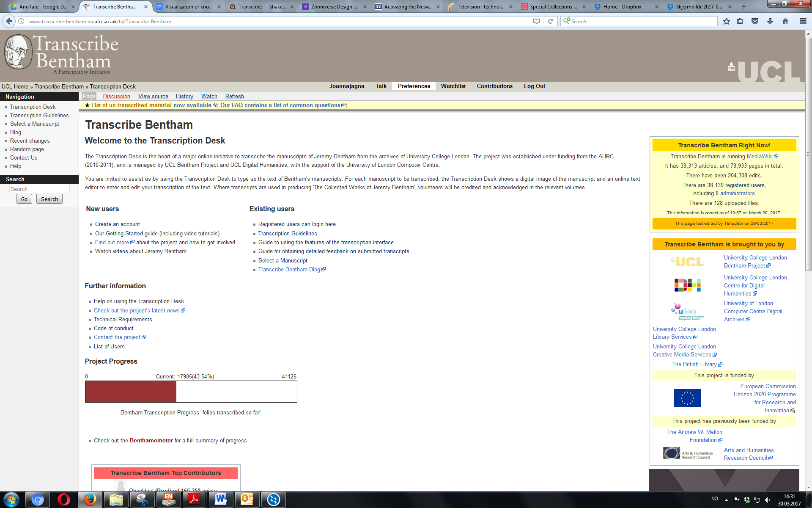Click the Firefox back arrow button

(x=9, y=21)
